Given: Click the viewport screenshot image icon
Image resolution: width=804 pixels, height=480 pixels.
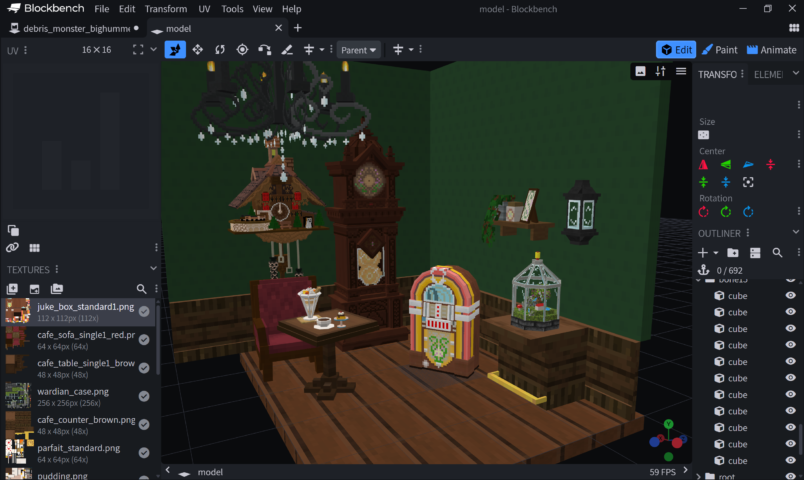Looking at the screenshot, I should pyautogui.click(x=640, y=71).
